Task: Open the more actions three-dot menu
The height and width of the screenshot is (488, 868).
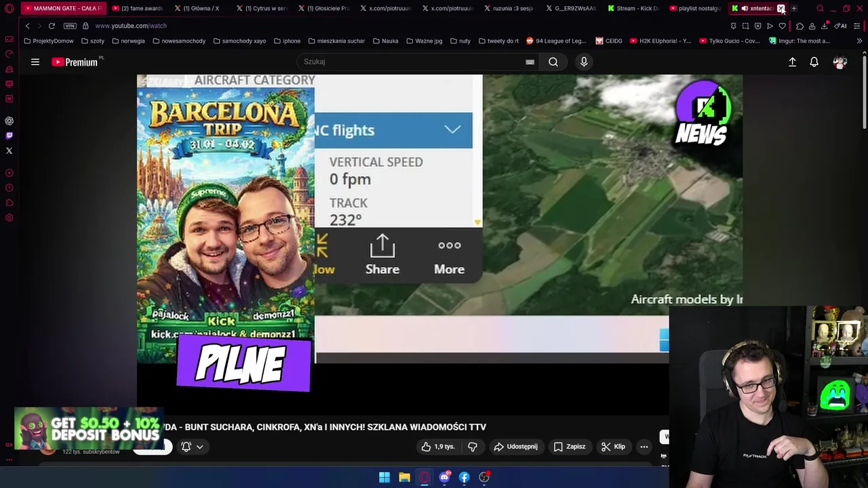Action: point(644,447)
